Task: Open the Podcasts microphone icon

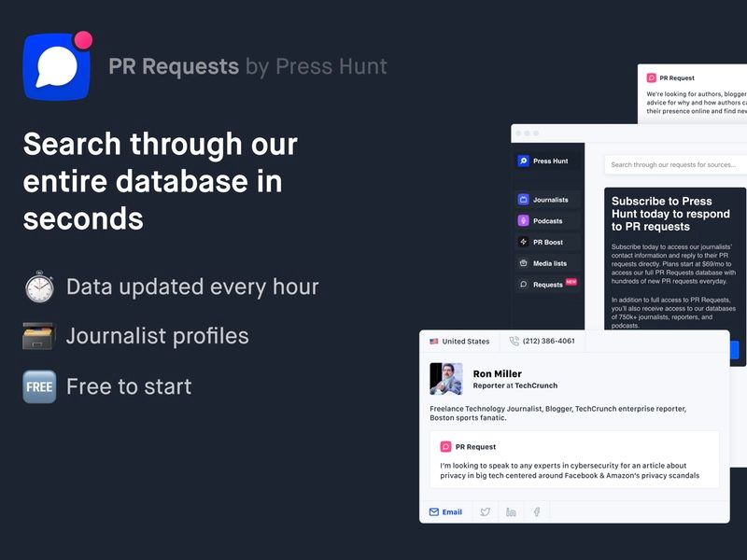Action: 523,220
